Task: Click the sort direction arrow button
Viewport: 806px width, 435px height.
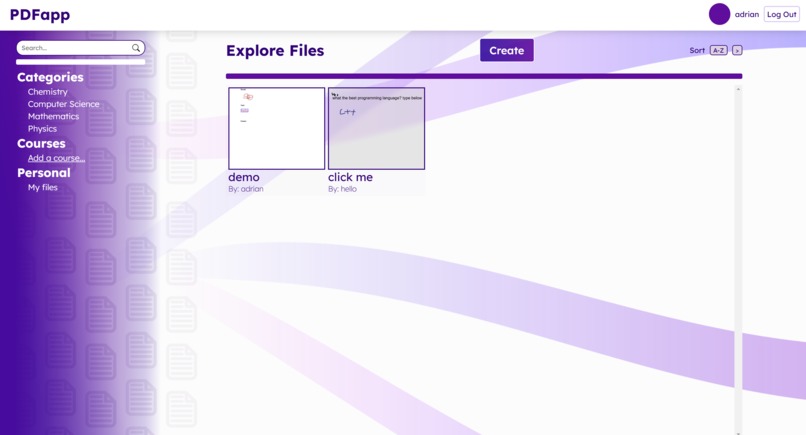Action: tap(737, 50)
